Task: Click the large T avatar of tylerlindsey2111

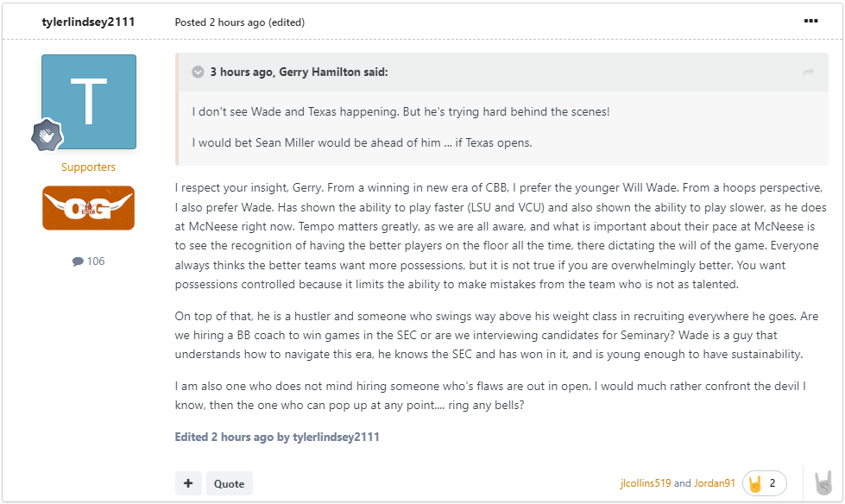Action: point(89,101)
